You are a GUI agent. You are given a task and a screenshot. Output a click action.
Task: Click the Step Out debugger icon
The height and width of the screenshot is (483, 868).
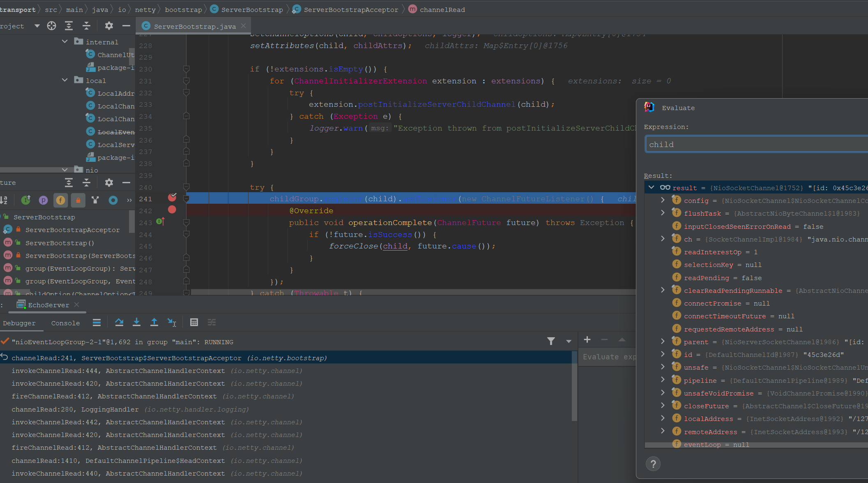[154, 322]
